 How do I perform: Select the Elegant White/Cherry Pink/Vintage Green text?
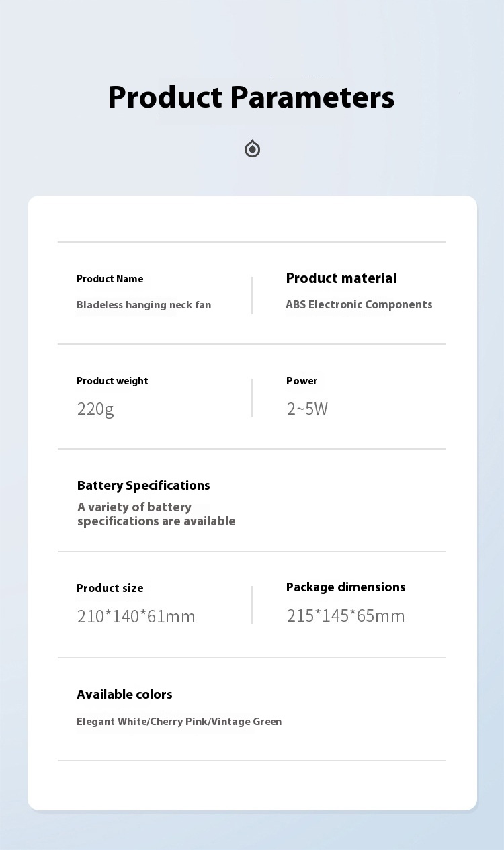[x=179, y=722]
